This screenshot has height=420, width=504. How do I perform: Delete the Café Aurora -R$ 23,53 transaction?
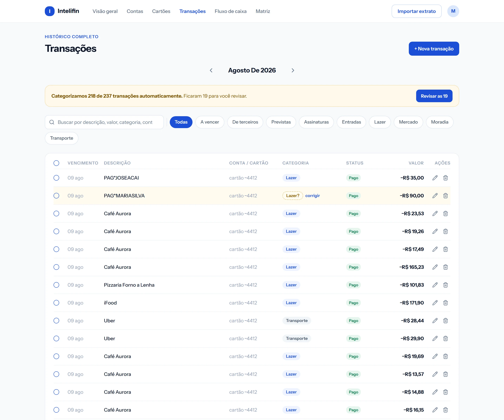click(445, 214)
